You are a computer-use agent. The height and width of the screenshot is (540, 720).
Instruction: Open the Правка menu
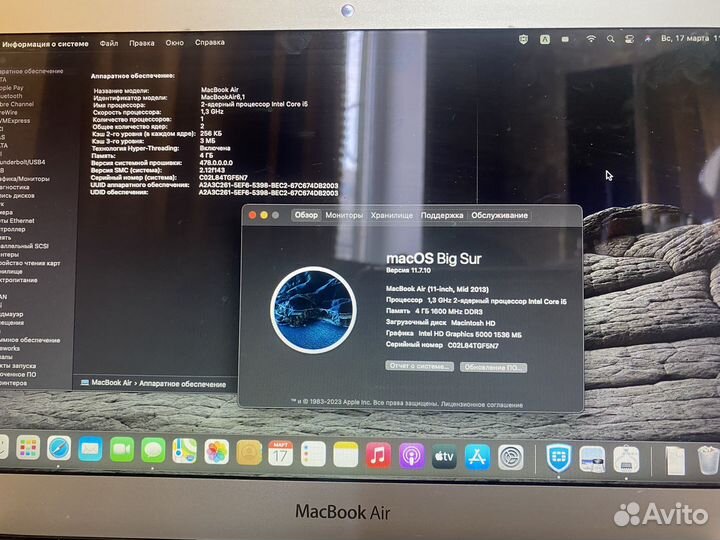(141, 43)
